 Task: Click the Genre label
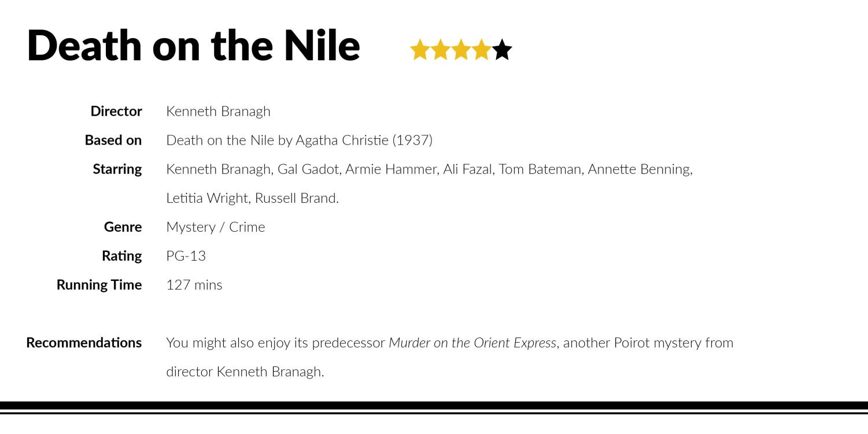123,227
